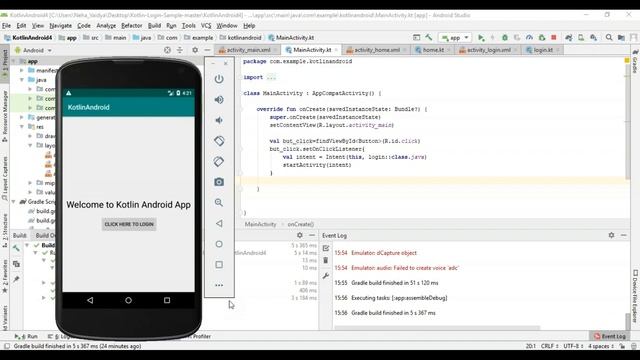This screenshot has height=360, width=640.
Task: Open Run tool window button
Action: point(27,336)
